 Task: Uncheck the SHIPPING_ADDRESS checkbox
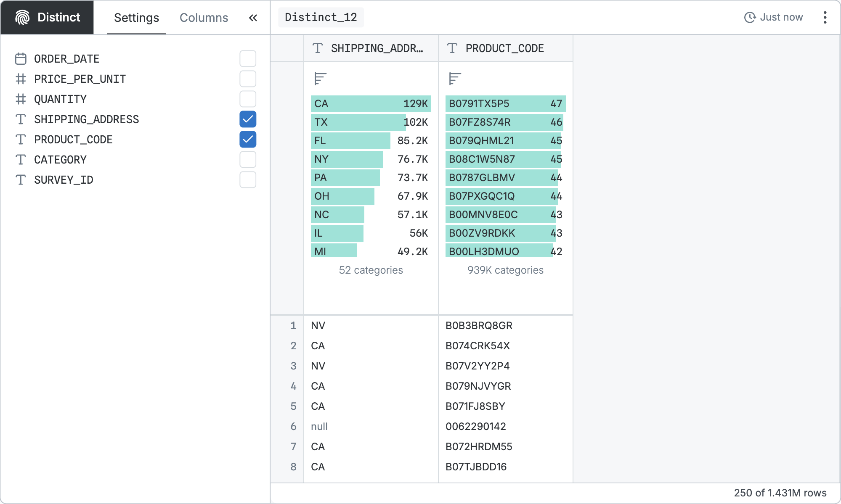pyautogui.click(x=248, y=119)
